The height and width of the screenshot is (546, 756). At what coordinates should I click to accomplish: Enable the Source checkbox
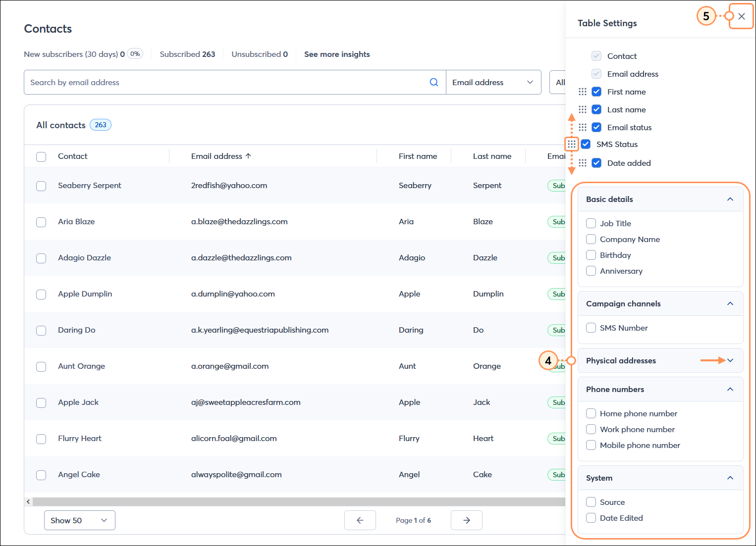pyautogui.click(x=591, y=502)
